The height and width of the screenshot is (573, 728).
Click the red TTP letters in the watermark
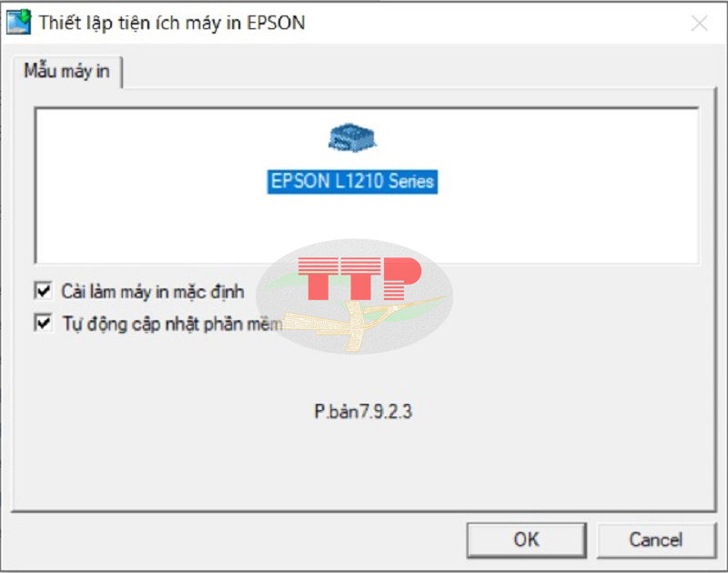tap(359, 279)
